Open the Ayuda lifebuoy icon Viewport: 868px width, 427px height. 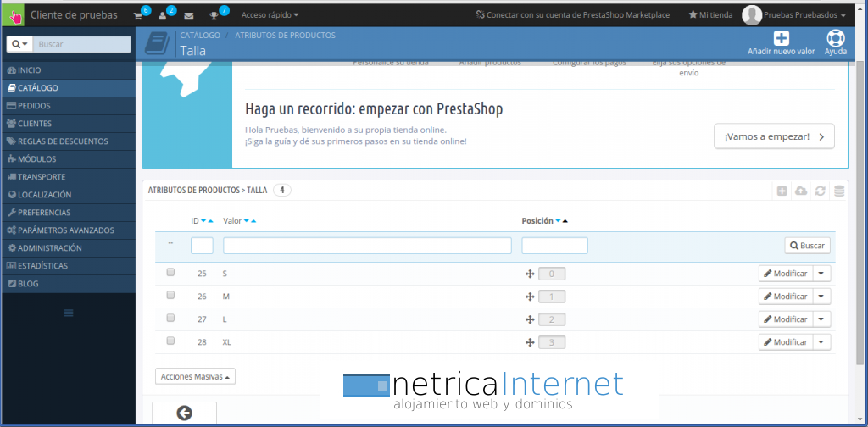coord(835,38)
